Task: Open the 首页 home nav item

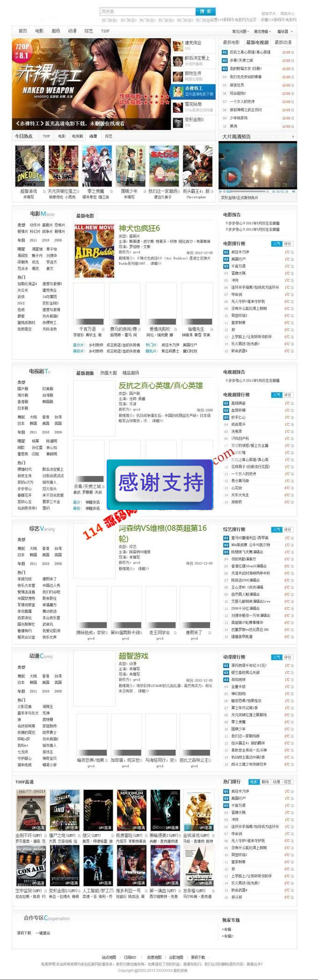Action: pos(22,31)
